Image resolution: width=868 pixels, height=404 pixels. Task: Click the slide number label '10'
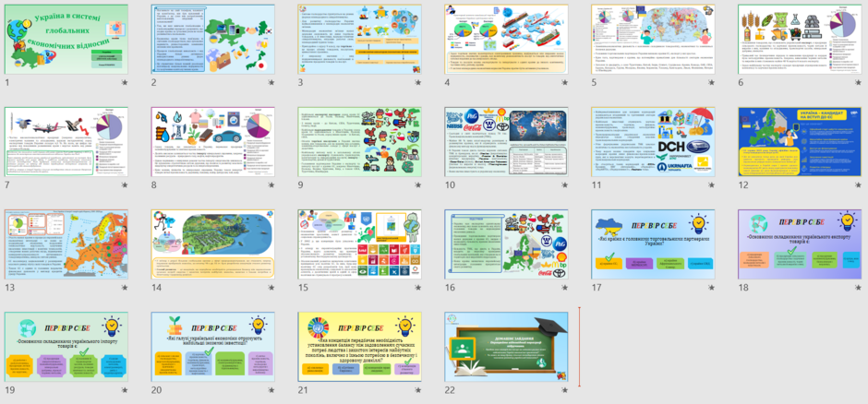coord(449,185)
